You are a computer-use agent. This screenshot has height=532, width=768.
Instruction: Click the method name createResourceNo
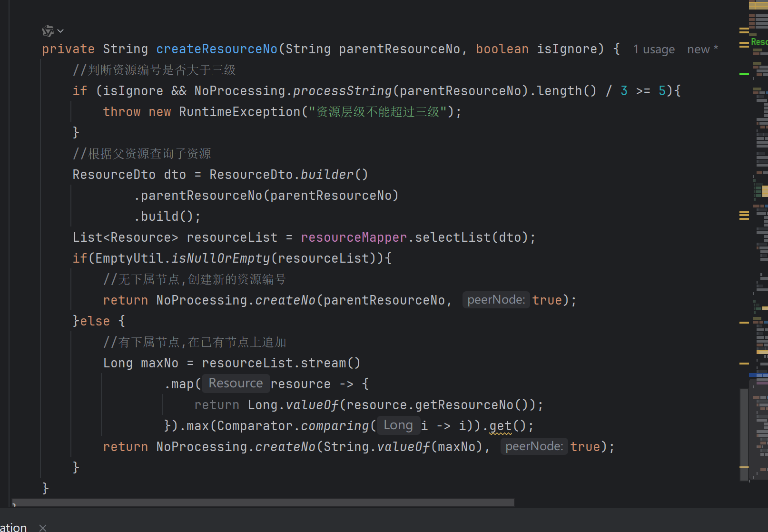(217, 49)
